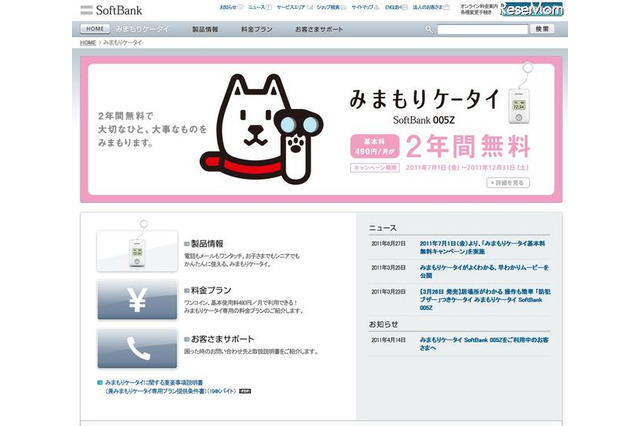Click the date 2011年4月14日

tap(388, 339)
